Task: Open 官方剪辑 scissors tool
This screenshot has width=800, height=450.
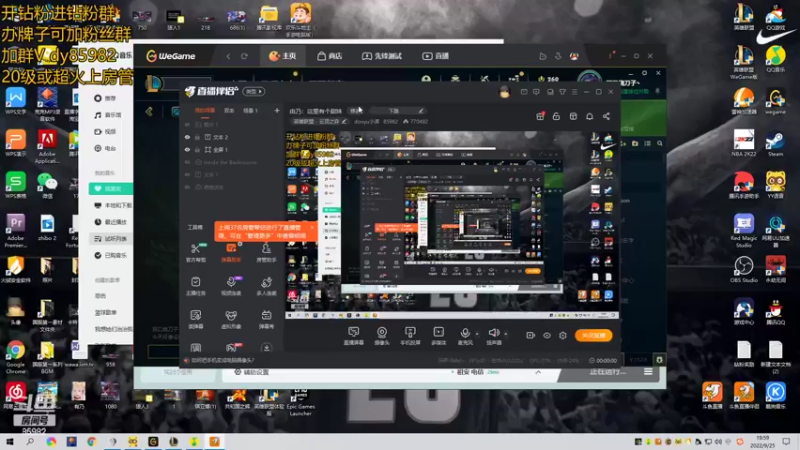Action: coord(195,253)
